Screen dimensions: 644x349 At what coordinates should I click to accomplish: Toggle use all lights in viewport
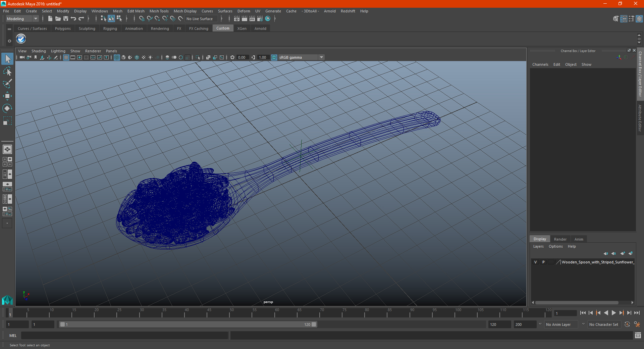coord(150,57)
